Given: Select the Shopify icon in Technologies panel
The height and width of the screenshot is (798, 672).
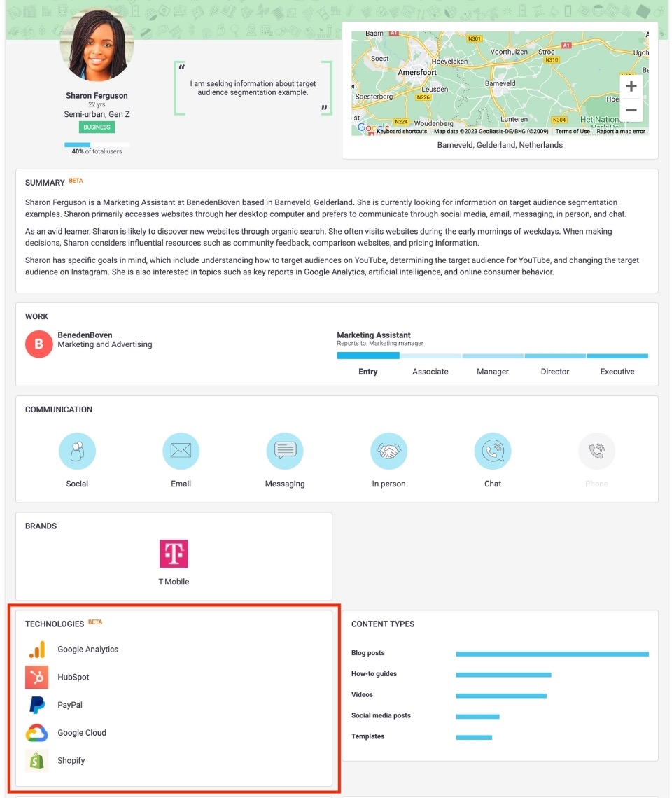Looking at the screenshot, I should pyautogui.click(x=36, y=760).
